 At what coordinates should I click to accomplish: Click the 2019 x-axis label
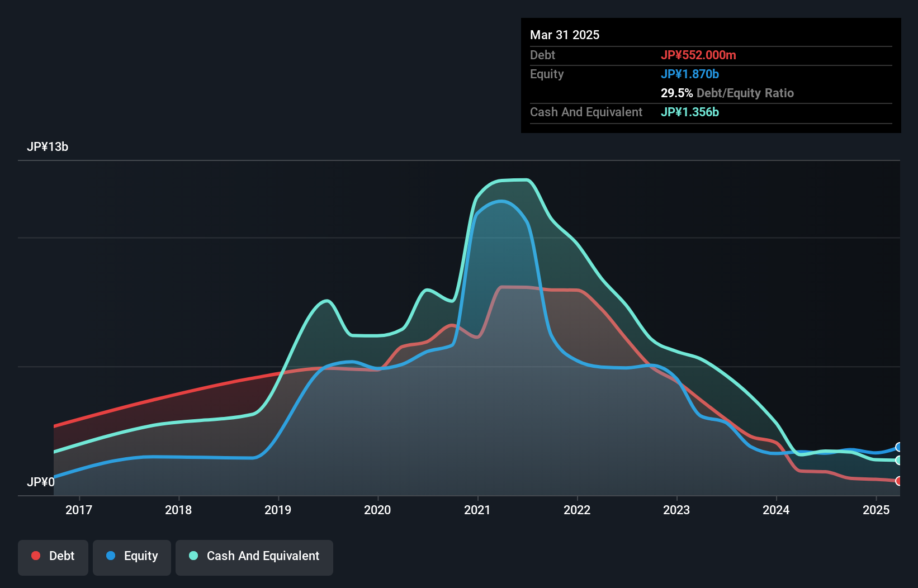click(278, 510)
